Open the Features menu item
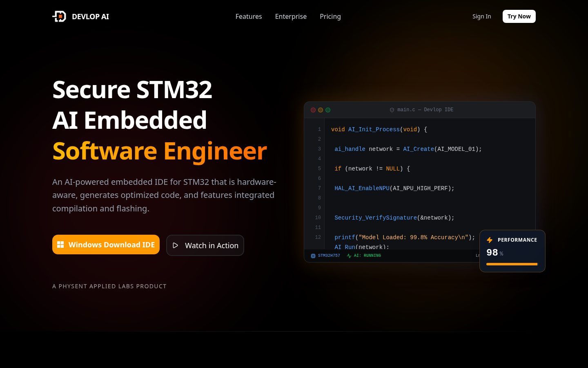Screen dimensions: 588x368 click(249, 16)
